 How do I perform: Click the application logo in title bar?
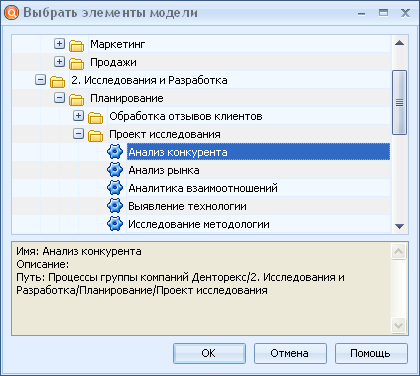coord(11,13)
